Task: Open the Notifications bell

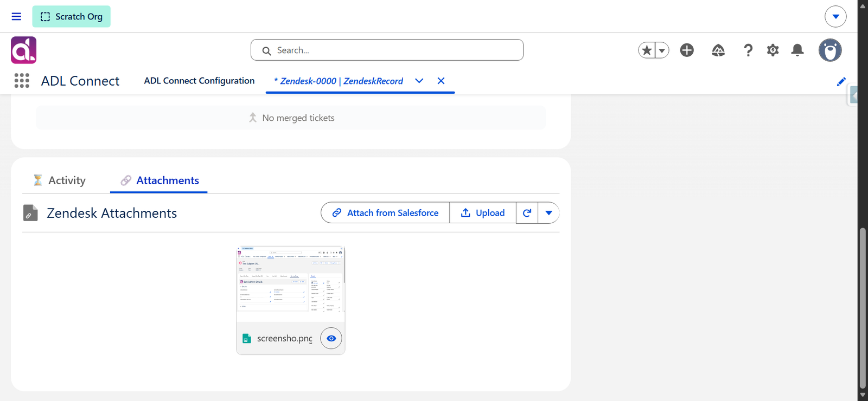Action: pos(797,50)
